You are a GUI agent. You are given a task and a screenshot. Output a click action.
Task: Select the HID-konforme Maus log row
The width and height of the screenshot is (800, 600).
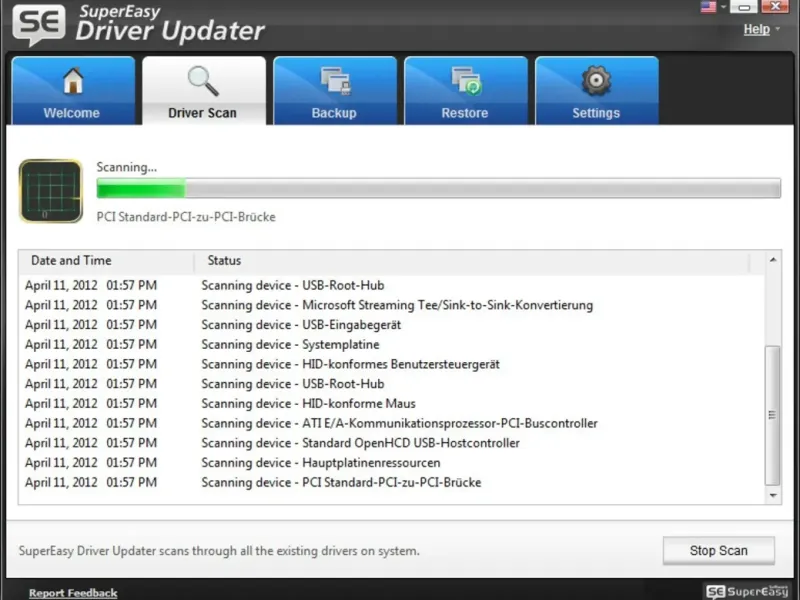click(392, 404)
